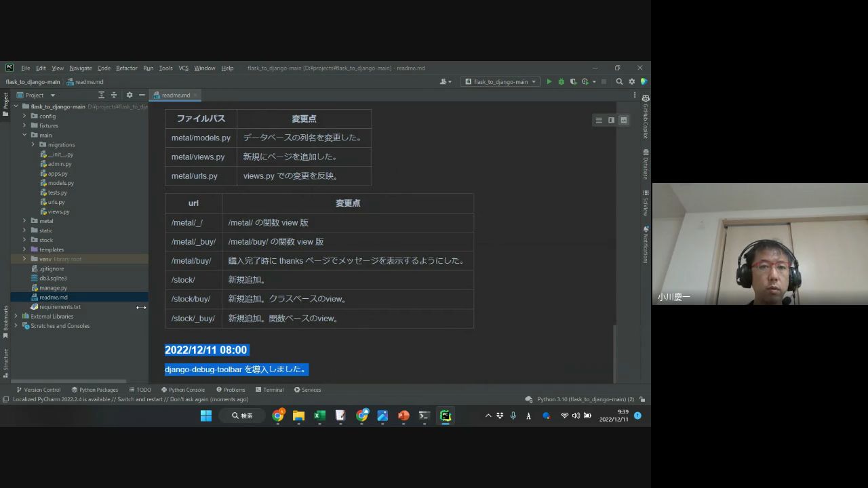Open Excel from the Windows taskbar
Image resolution: width=868 pixels, height=488 pixels.
[x=319, y=415]
